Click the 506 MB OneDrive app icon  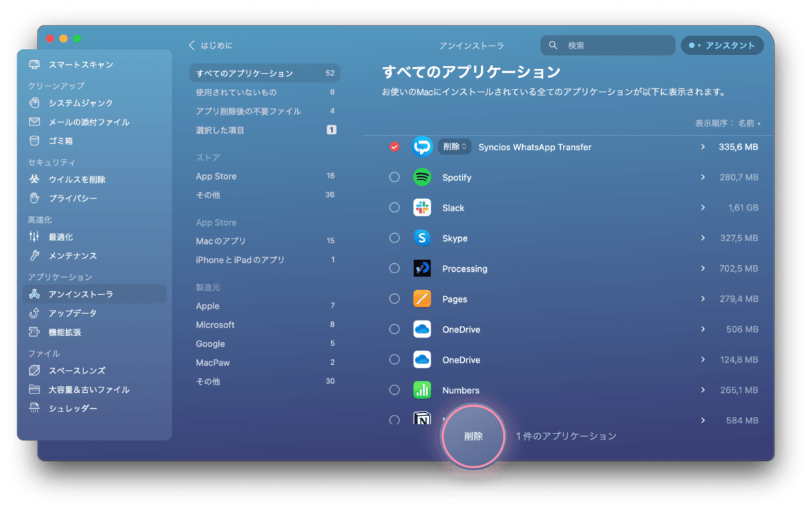422,329
